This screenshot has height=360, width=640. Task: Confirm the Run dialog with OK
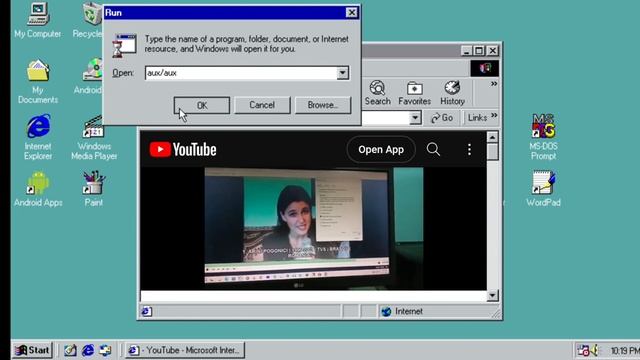point(202,105)
